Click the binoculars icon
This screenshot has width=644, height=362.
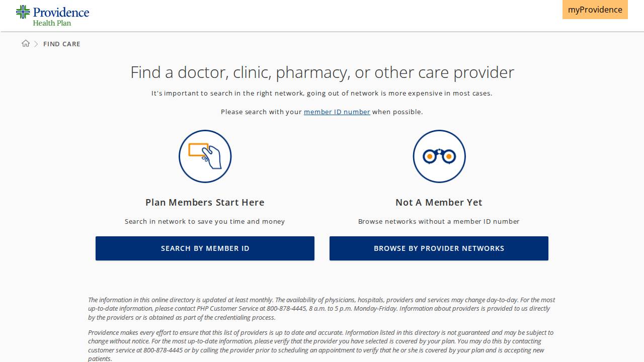(x=439, y=156)
